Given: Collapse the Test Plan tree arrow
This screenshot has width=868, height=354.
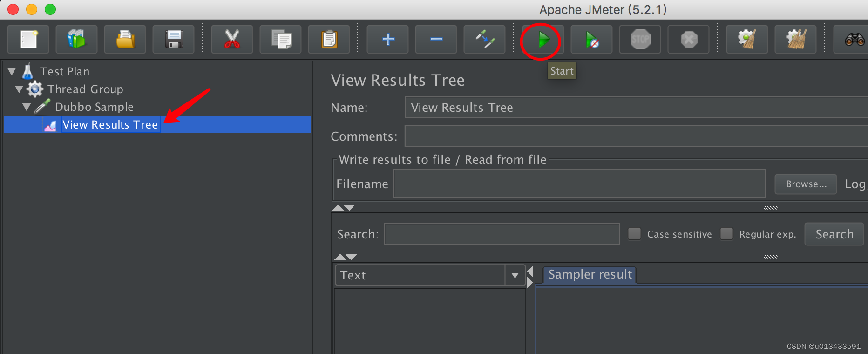Looking at the screenshot, I should click(12, 72).
